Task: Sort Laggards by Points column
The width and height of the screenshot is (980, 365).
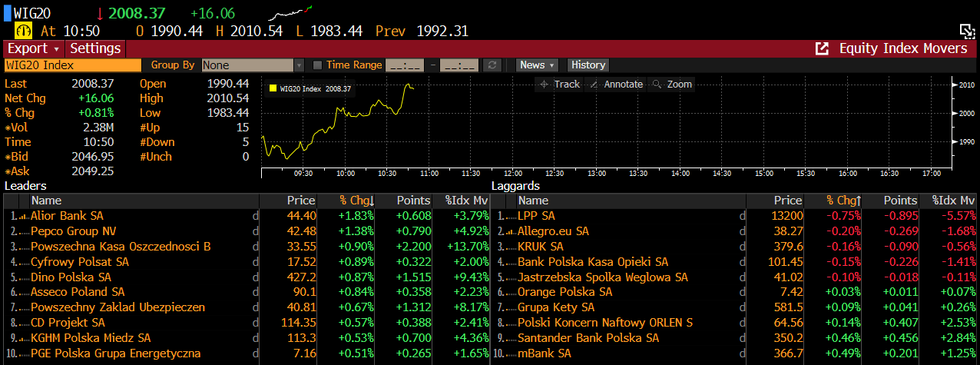Action: point(891,200)
